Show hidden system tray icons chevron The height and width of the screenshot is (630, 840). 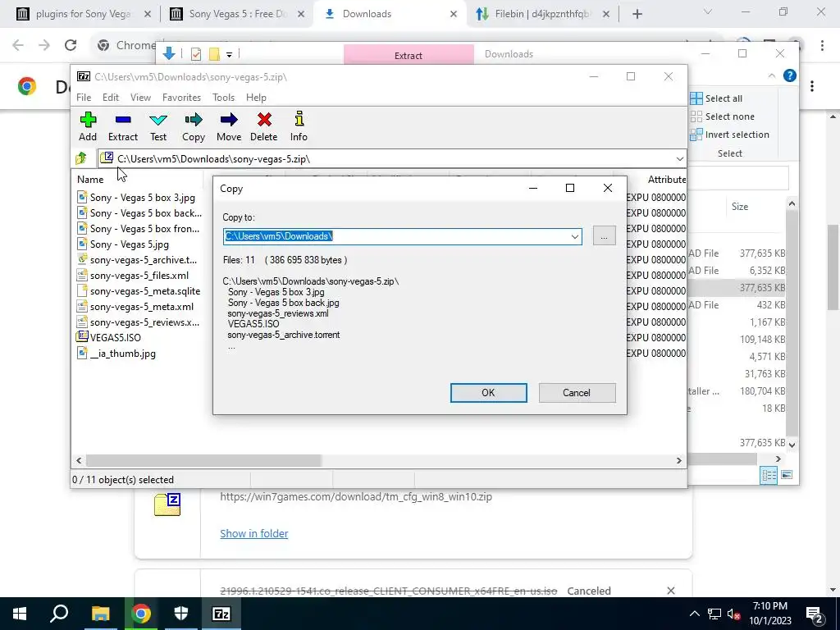[x=694, y=614]
